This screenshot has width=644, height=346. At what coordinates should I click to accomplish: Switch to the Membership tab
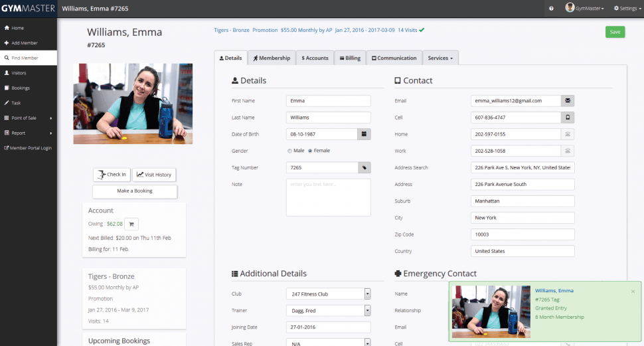pos(272,58)
